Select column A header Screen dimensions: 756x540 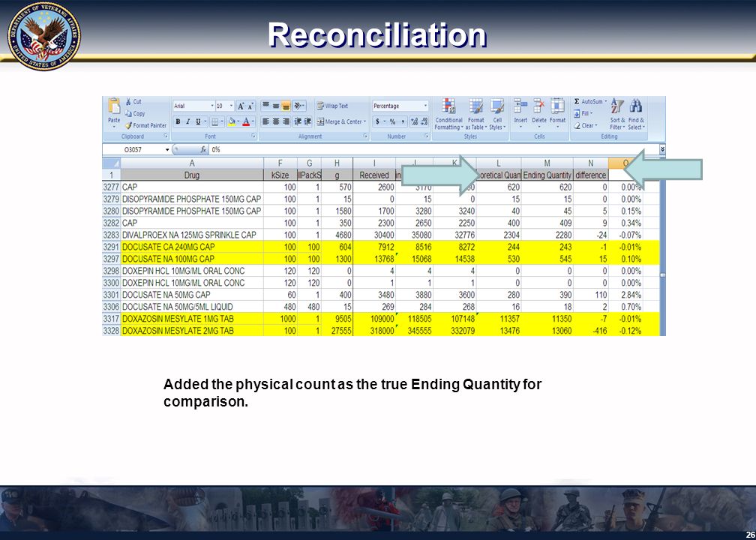click(192, 163)
